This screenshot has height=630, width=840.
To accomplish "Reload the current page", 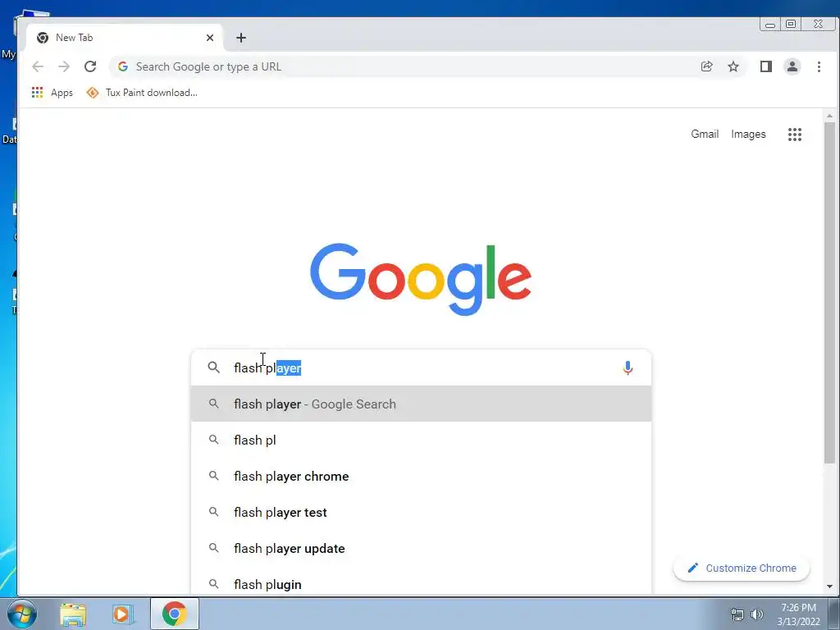I will pyautogui.click(x=90, y=66).
